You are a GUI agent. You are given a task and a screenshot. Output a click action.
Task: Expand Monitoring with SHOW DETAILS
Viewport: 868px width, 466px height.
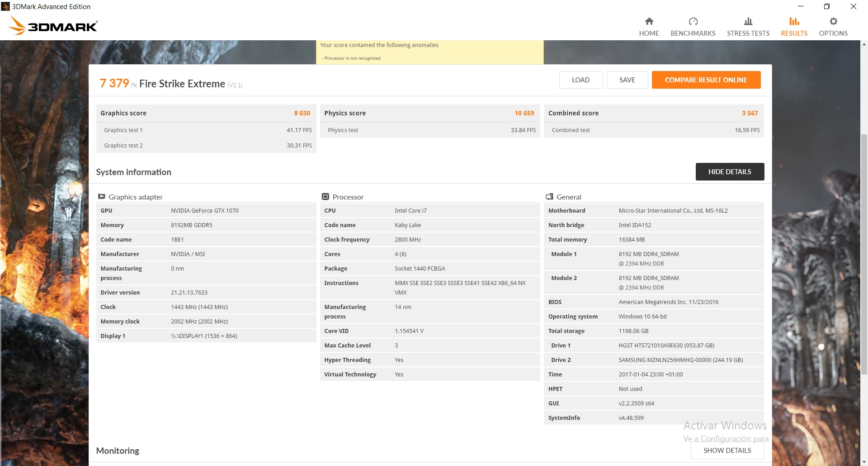point(727,451)
